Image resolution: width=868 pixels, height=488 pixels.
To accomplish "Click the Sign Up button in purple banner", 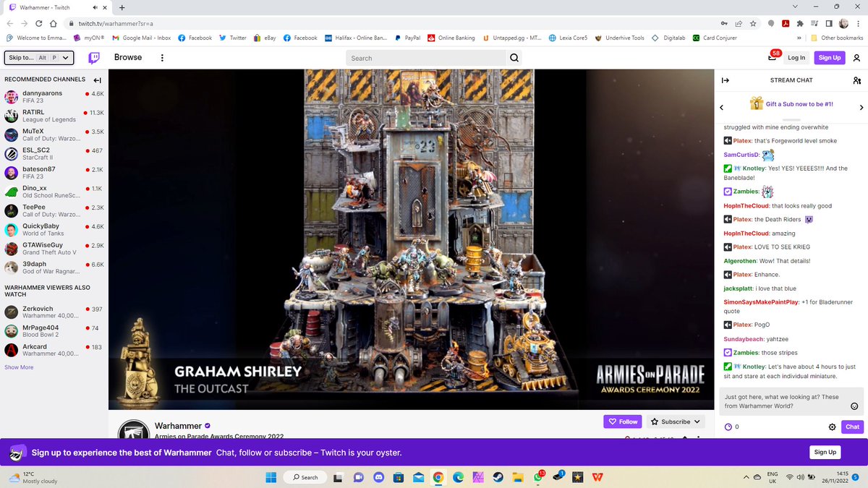I will pyautogui.click(x=825, y=452).
